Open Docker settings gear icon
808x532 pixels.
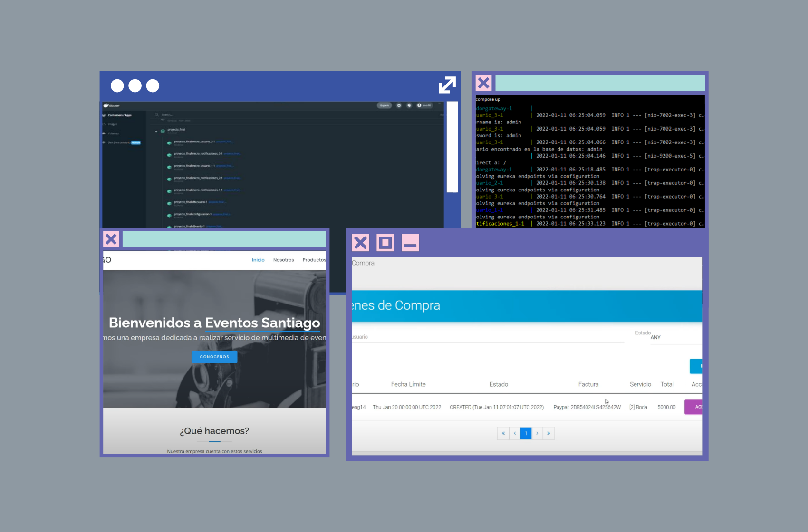pyautogui.click(x=399, y=105)
